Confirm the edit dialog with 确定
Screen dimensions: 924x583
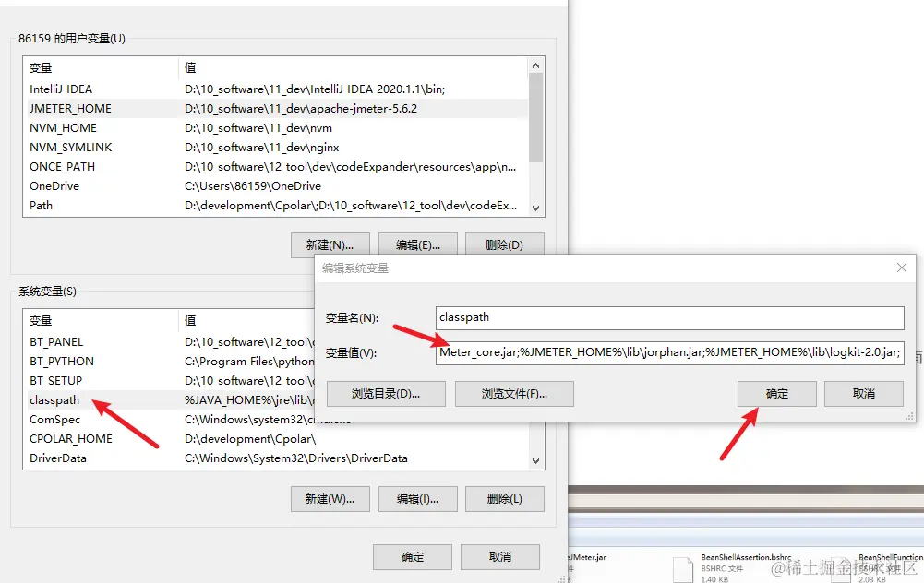pyautogui.click(x=776, y=394)
